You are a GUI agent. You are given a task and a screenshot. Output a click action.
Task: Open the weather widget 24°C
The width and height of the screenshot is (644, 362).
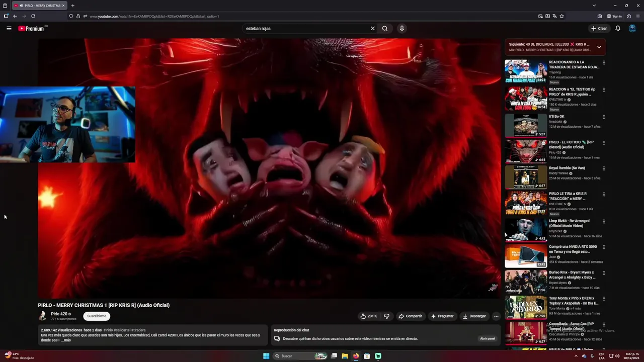(x=20, y=356)
